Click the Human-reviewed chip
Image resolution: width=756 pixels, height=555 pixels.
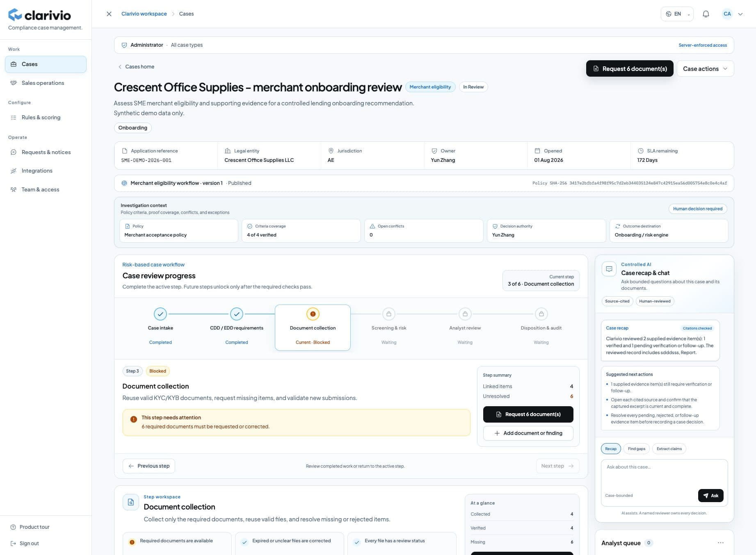(655, 301)
